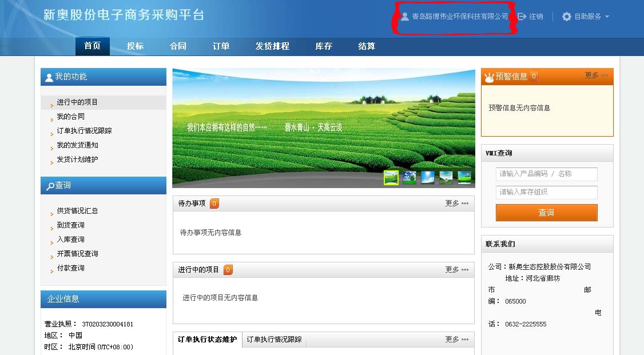This screenshot has width=644, height=355.
Task: Open 我的合同 in the sidebar
Action: [x=70, y=117]
